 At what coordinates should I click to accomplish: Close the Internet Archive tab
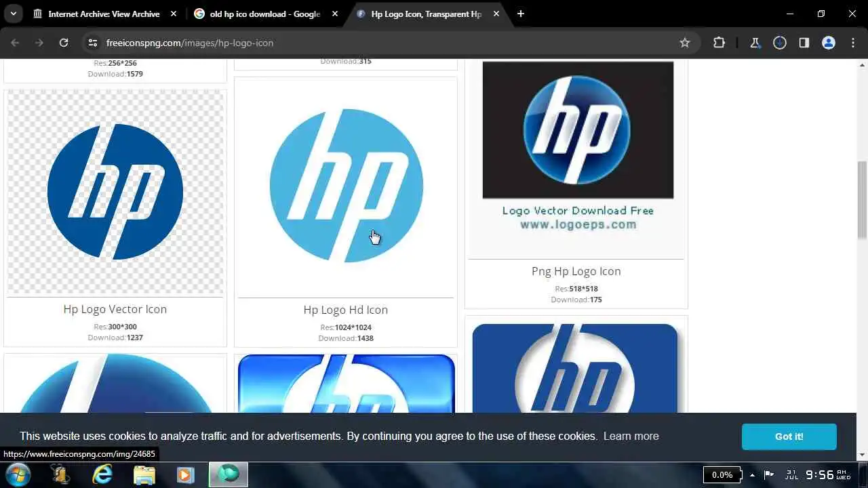(x=174, y=14)
